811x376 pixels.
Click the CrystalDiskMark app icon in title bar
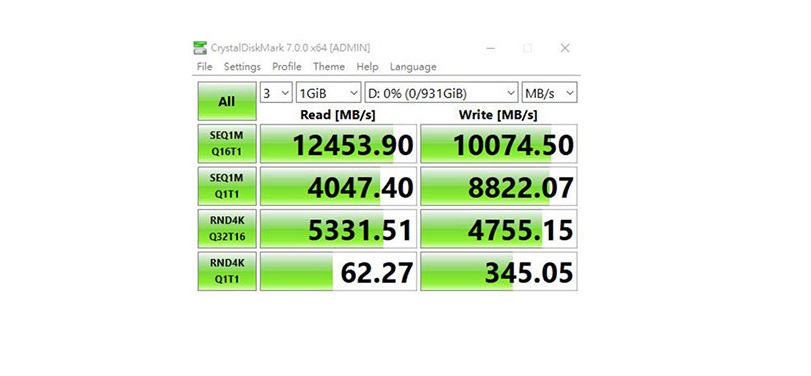(200, 48)
